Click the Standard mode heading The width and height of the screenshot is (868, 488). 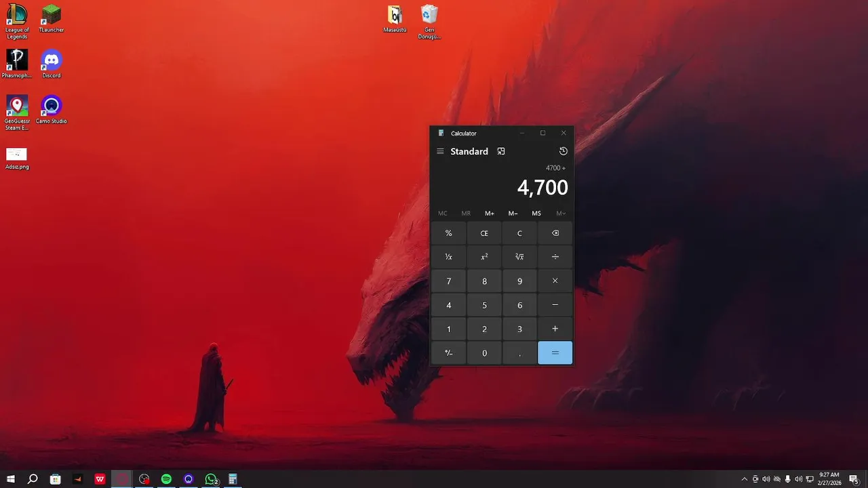(x=469, y=151)
